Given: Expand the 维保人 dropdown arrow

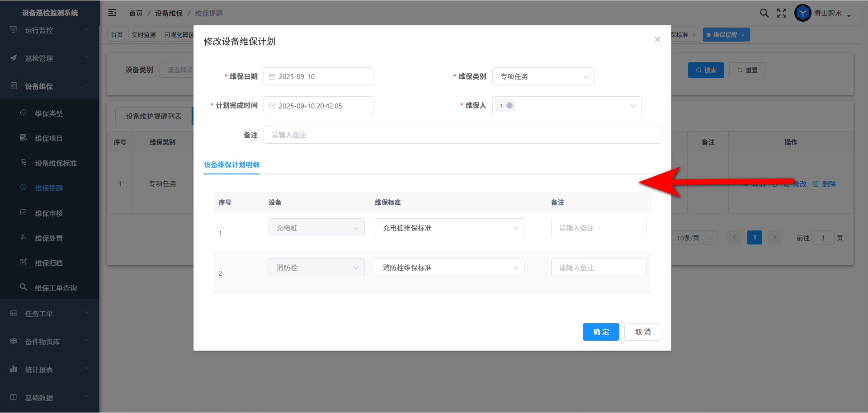Looking at the screenshot, I should coord(633,106).
